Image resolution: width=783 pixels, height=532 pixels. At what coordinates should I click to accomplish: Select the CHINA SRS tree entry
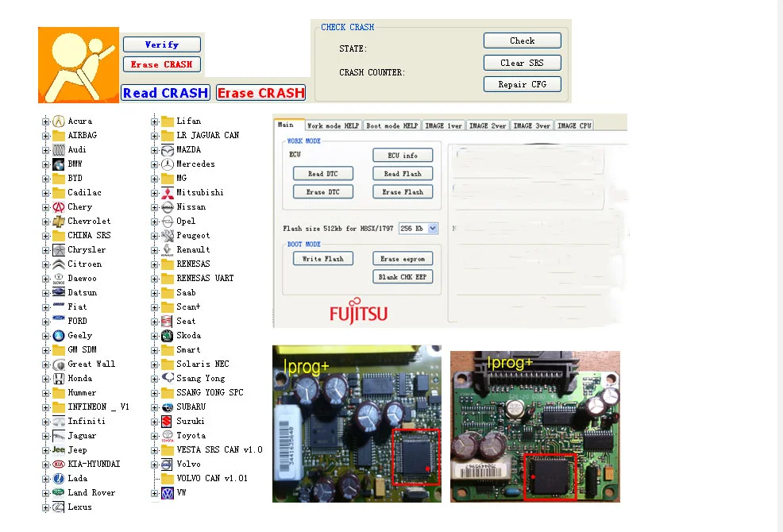(89, 235)
